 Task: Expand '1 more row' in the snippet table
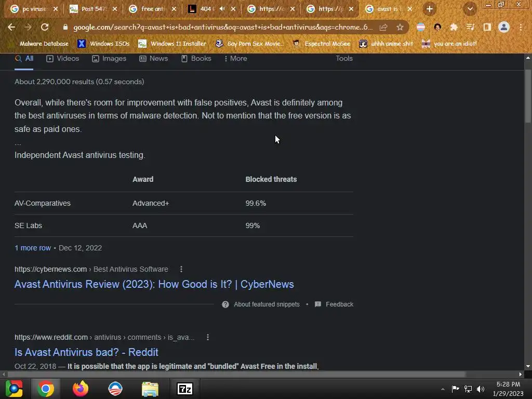point(33,248)
